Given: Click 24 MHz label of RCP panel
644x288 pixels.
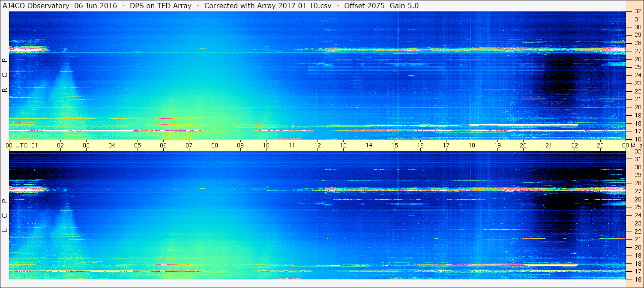Looking at the screenshot, I should pyautogui.click(x=638, y=75).
